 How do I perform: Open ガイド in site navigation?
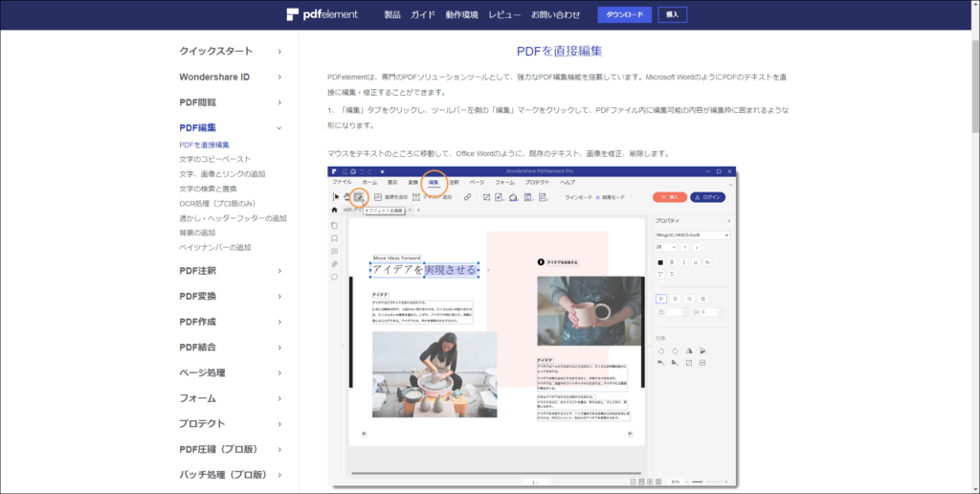422,14
